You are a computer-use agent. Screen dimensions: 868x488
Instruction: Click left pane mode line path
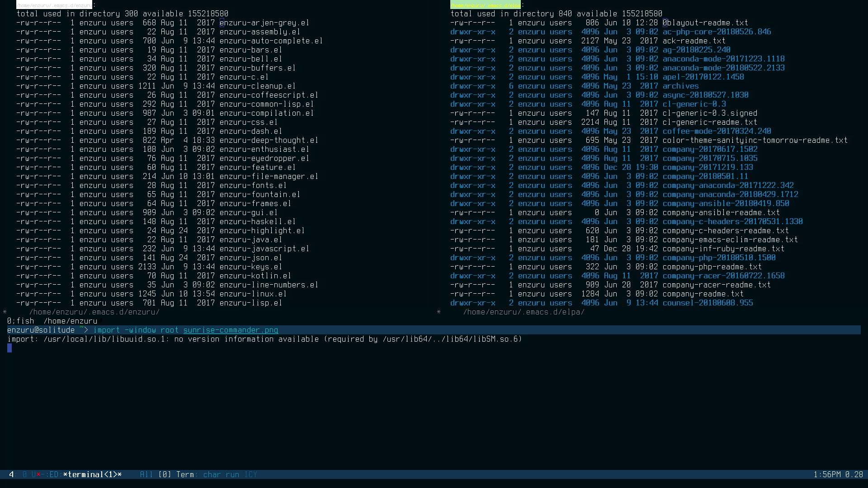point(94,312)
